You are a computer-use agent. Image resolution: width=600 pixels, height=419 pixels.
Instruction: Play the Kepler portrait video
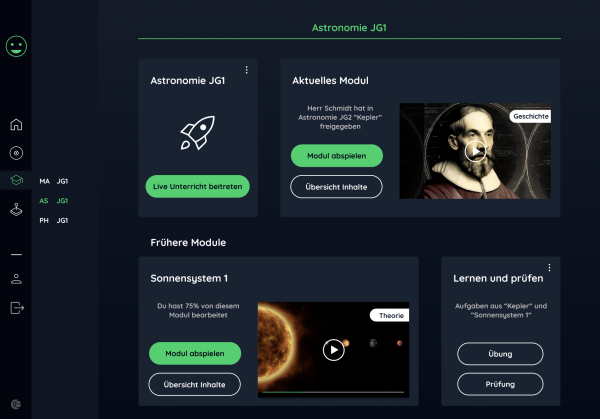(475, 152)
